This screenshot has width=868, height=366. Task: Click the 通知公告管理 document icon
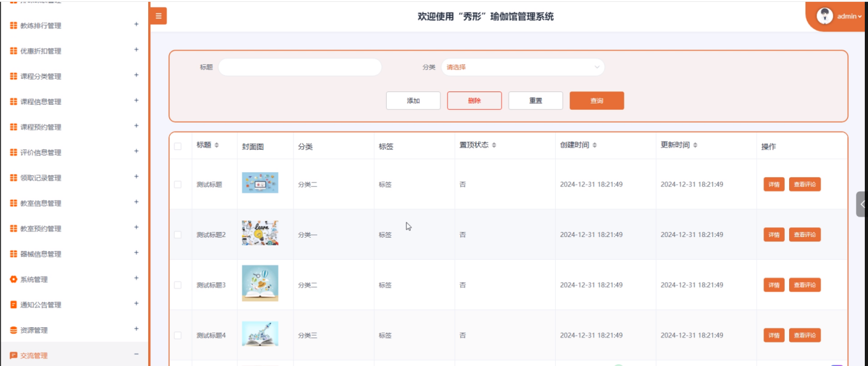(x=13, y=305)
